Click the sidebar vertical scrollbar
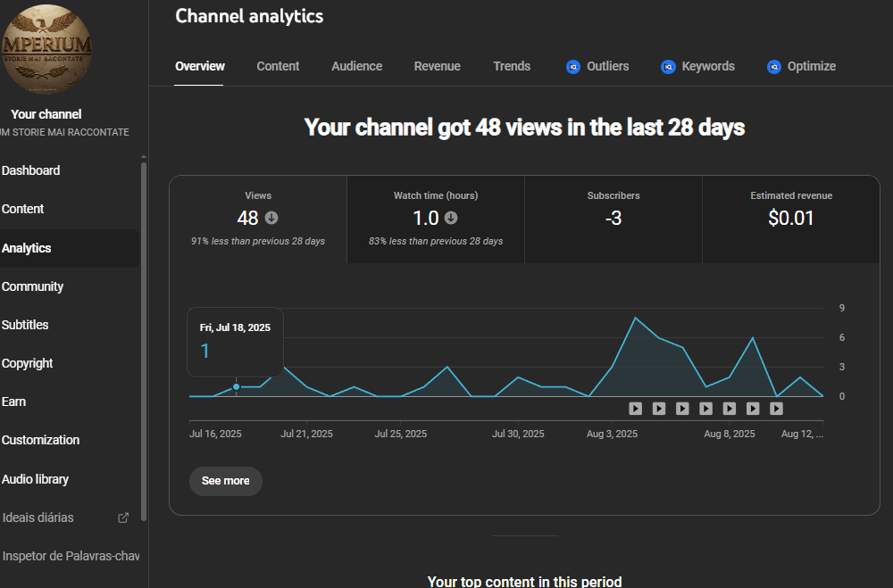The width and height of the screenshot is (893, 588). (x=144, y=342)
